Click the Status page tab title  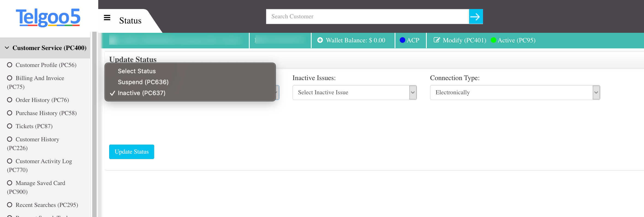tap(130, 21)
